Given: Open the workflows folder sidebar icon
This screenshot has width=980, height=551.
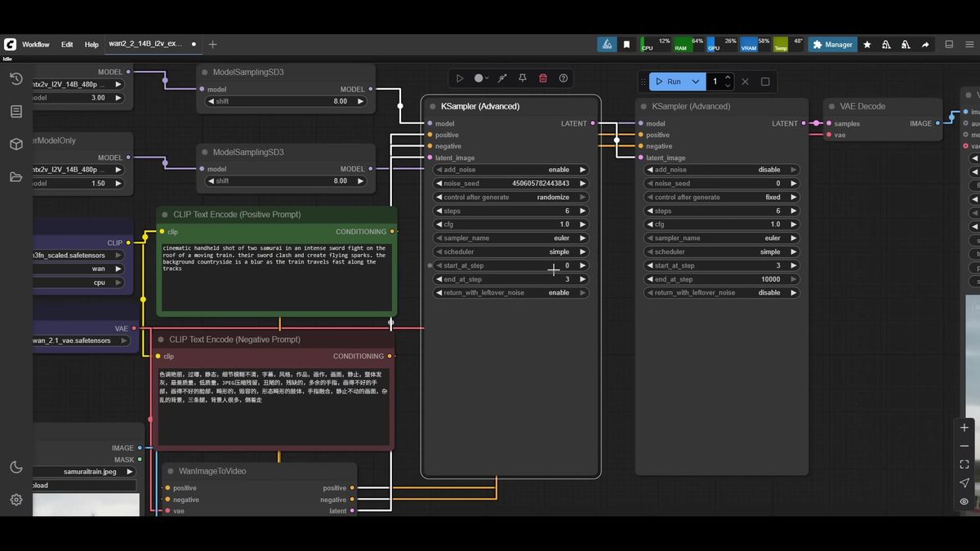Looking at the screenshot, I should click(x=16, y=176).
